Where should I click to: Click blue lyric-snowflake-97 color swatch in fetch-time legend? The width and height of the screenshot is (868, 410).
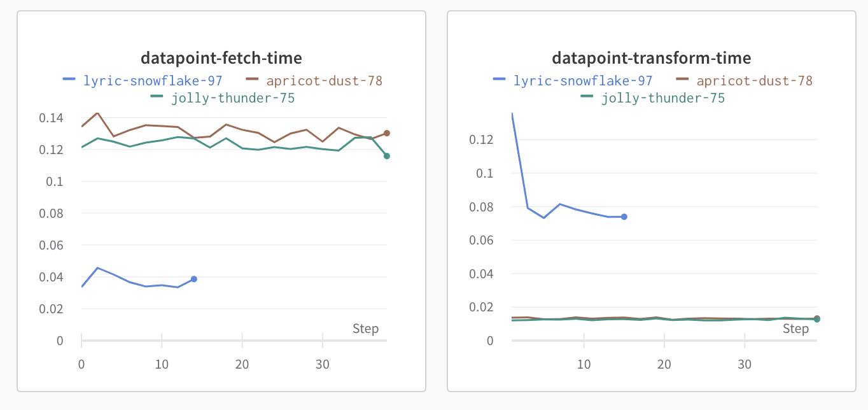click(69, 80)
